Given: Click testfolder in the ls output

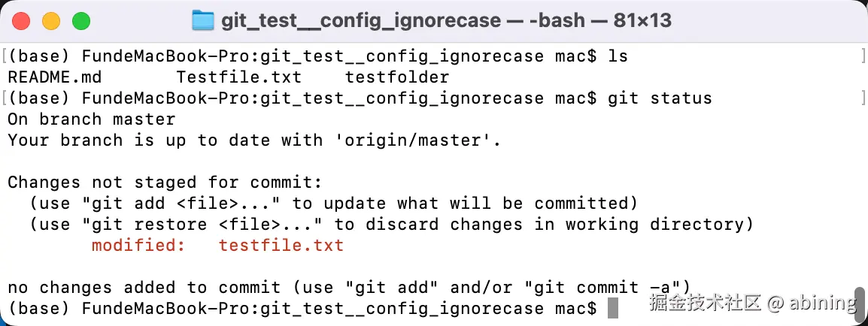Looking at the screenshot, I should (397, 77).
